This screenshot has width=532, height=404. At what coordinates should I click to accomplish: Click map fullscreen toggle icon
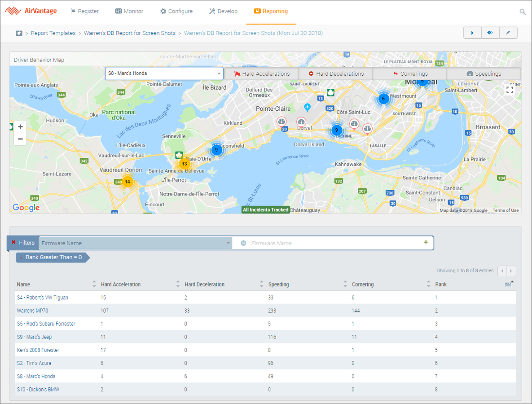(510, 90)
